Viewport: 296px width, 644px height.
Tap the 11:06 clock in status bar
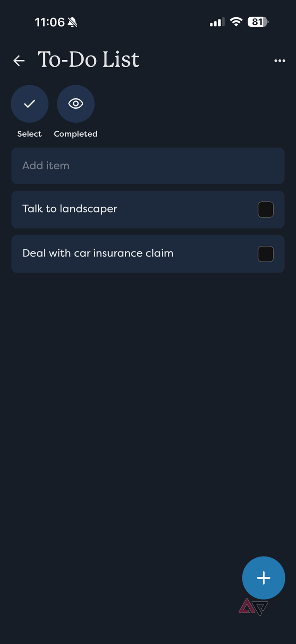coord(49,22)
